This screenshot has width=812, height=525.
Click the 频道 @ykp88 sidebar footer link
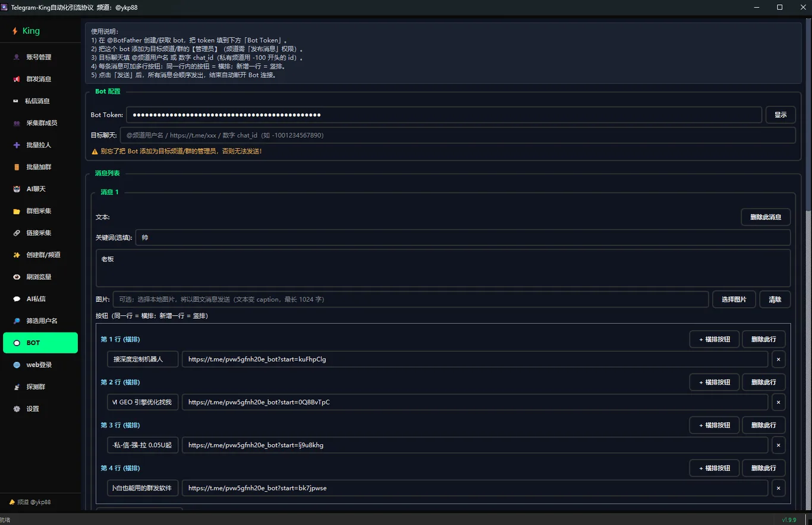34,502
